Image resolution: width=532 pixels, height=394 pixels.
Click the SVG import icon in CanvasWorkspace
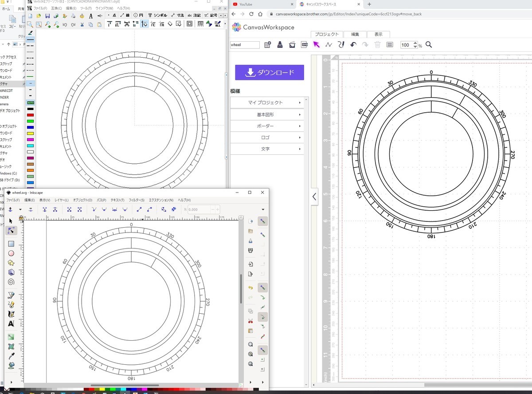pos(305,44)
